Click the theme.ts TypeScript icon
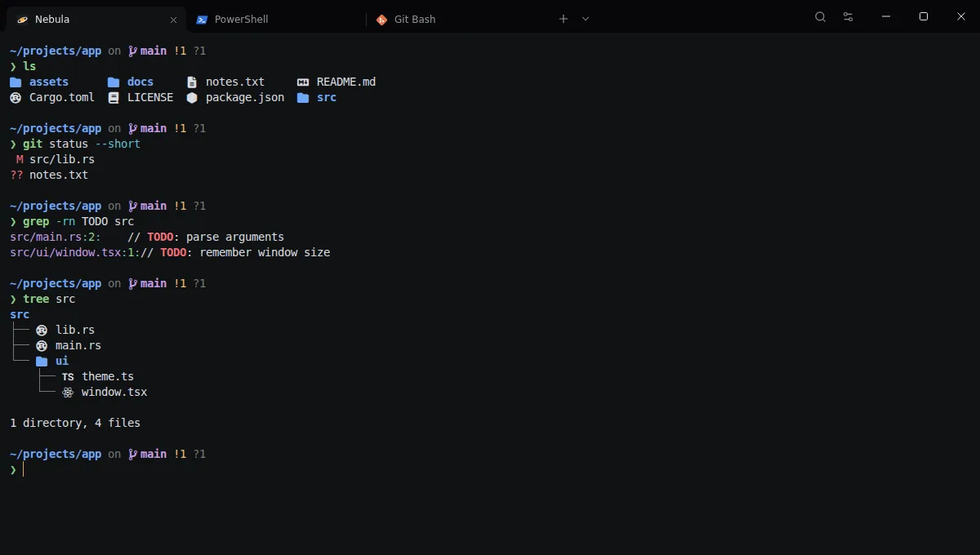Image resolution: width=980 pixels, height=555 pixels. tap(68, 376)
